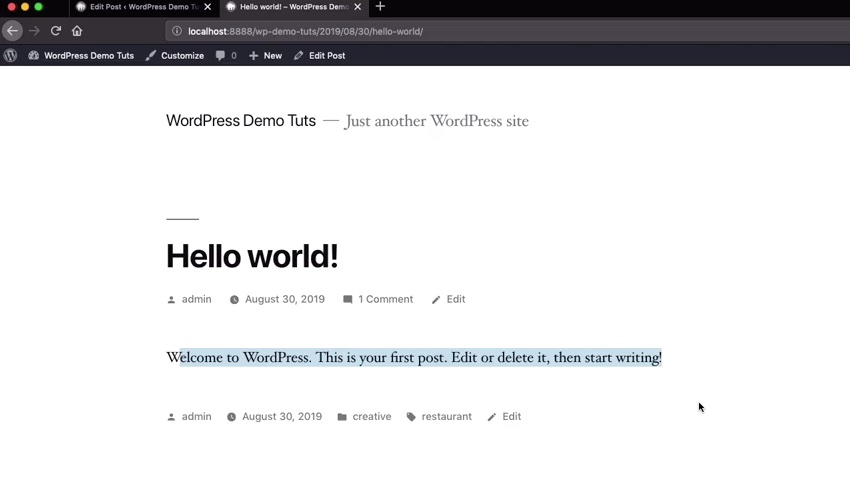Click the Customize paintbrush icon
Image resolution: width=850 pixels, height=478 pixels.
tap(151, 55)
